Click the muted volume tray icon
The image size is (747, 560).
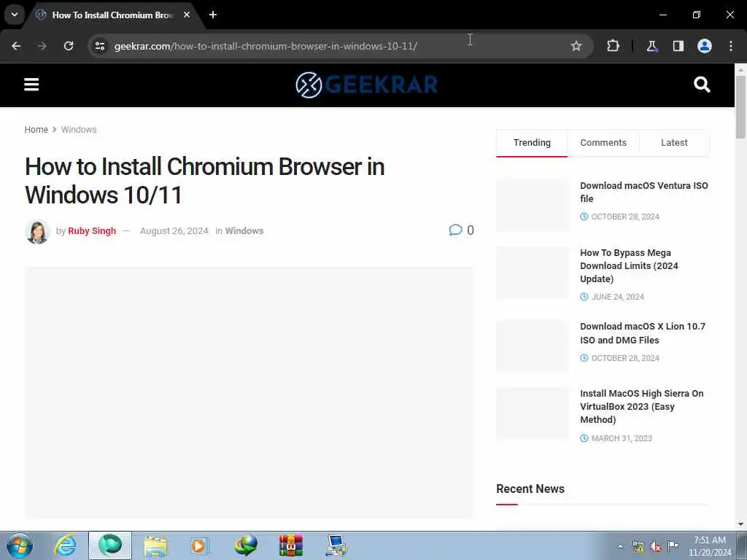[x=656, y=547]
